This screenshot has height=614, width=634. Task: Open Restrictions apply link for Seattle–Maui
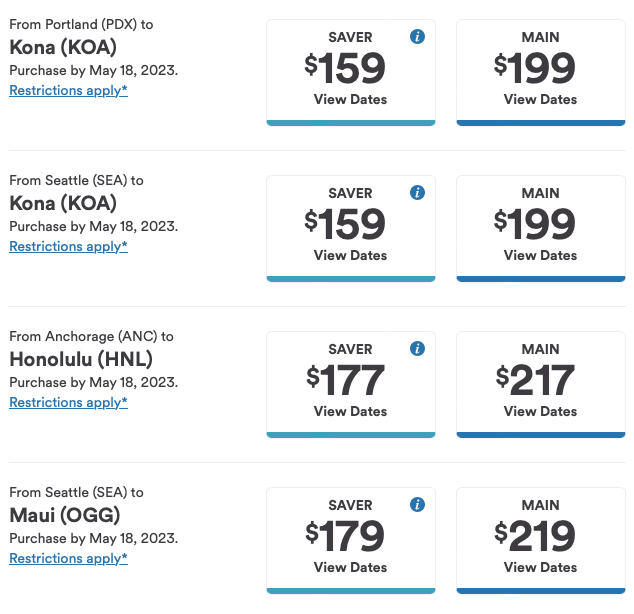[x=68, y=559]
